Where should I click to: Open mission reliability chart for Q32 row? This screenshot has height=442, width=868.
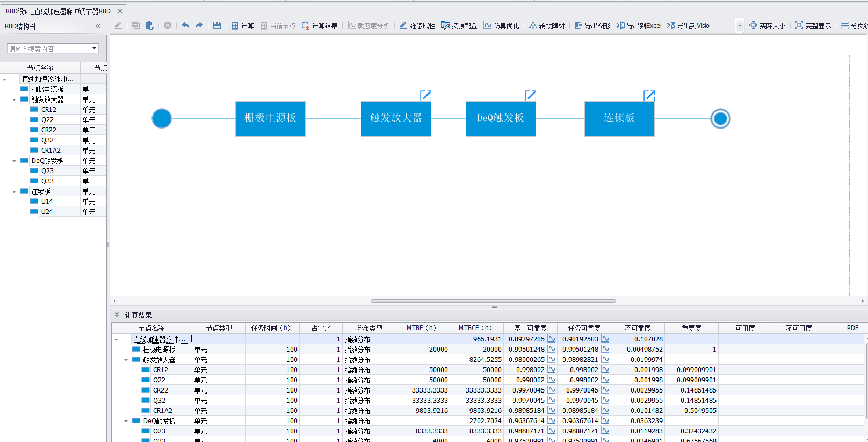tap(605, 400)
